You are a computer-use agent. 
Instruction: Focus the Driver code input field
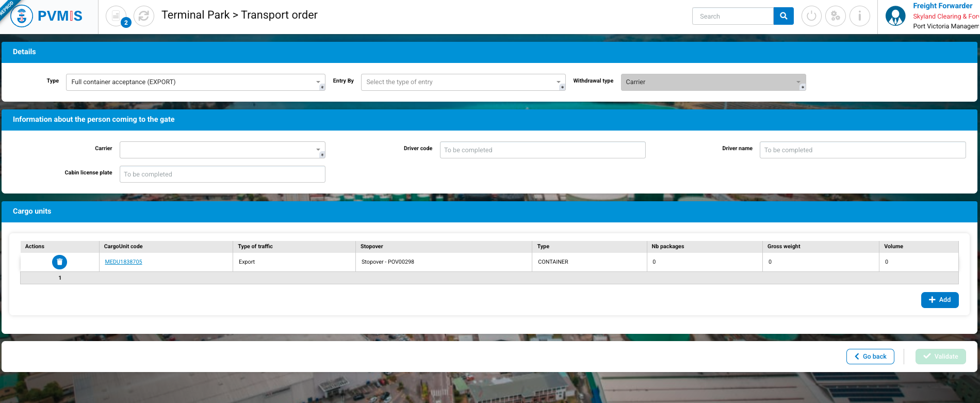pyautogui.click(x=542, y=150)
